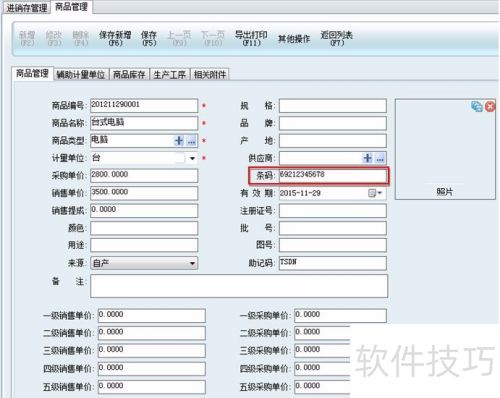Select the top 商品管理 tab

point(71,7)
